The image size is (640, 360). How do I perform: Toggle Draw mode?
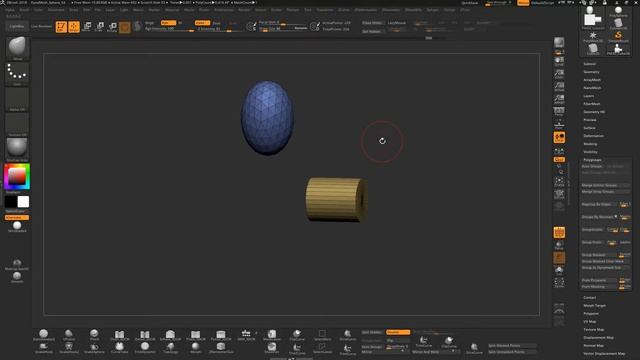click(x=74, y=27)
